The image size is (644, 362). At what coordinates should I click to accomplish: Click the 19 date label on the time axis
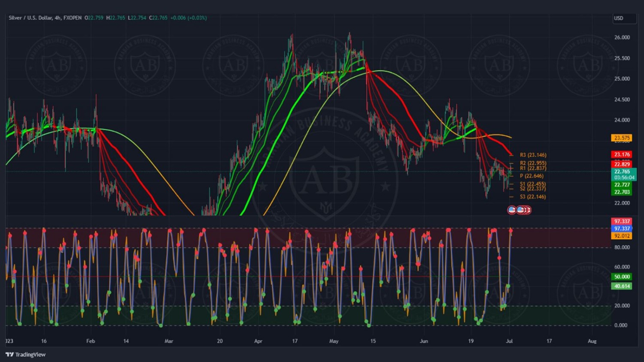471,341
